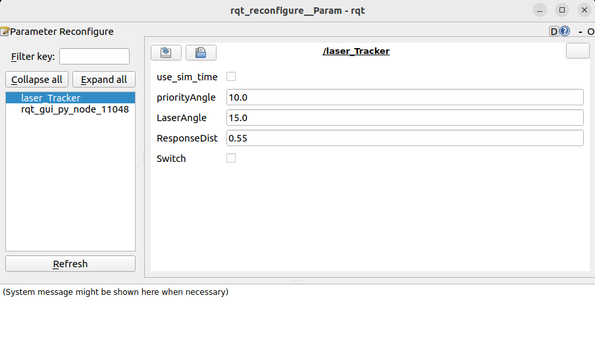Click the Switch parameter label
595x364 pixels.
coord(171,159)
